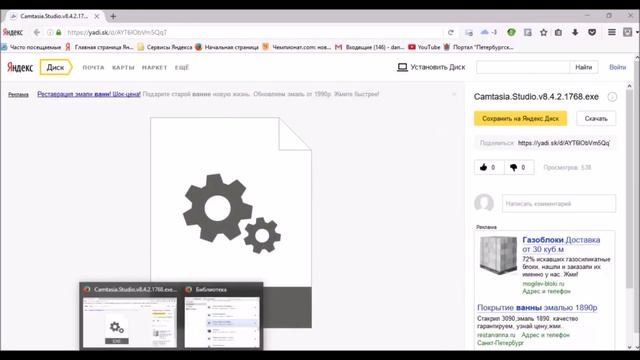Open Покрытие ванны эмалью 1890р ad

[x=537, y=307]
